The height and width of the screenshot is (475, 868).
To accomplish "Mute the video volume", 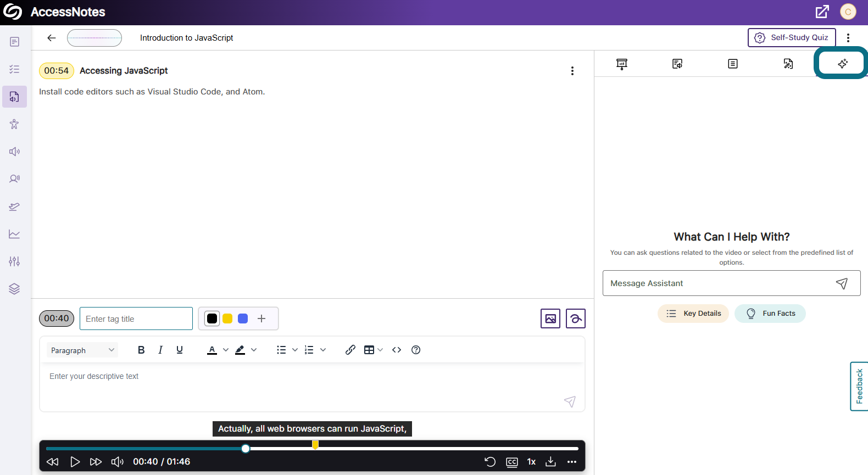I will pyautogui.click(x=118, y=462).
